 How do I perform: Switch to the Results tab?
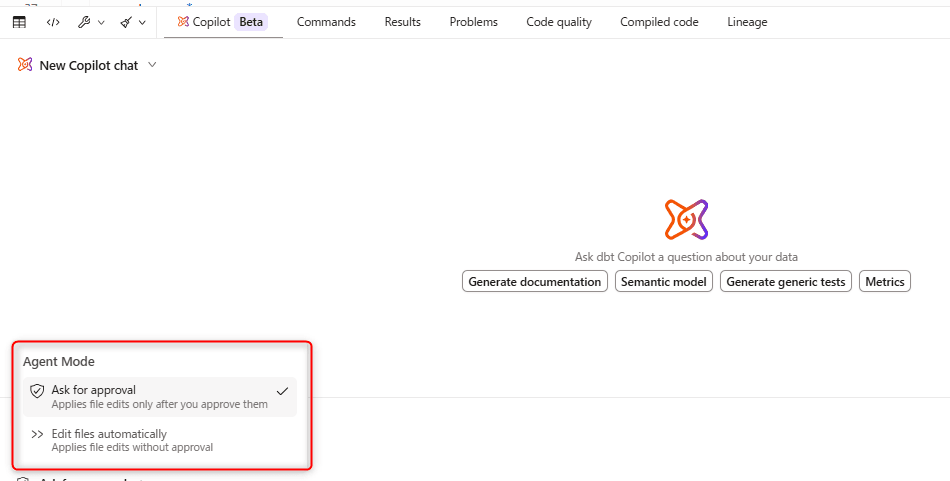(x=402, y=22)
